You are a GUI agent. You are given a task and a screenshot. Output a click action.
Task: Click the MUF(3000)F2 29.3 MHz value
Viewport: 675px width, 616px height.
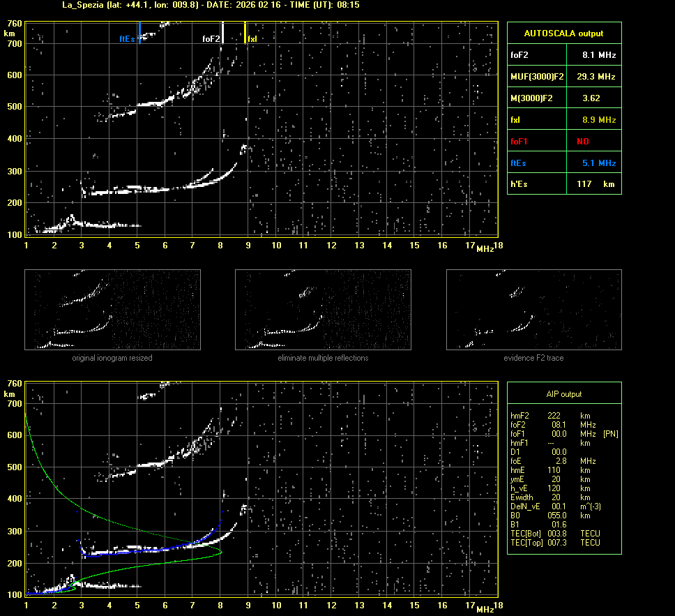[596, 76]
